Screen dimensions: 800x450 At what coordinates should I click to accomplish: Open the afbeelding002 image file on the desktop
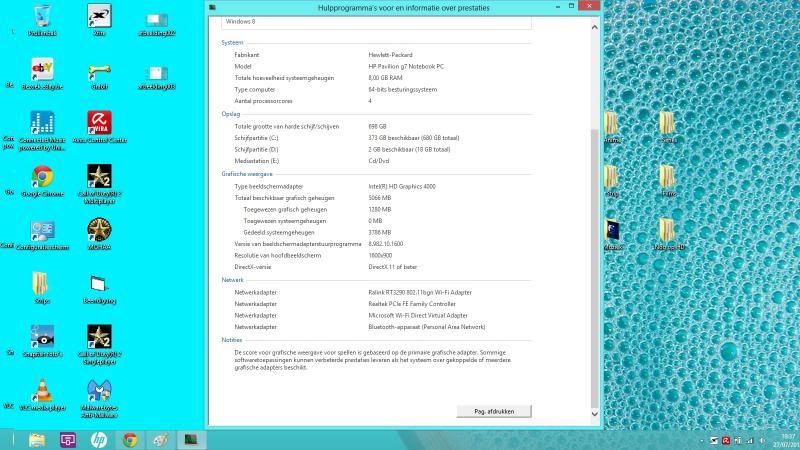(157, 24)
